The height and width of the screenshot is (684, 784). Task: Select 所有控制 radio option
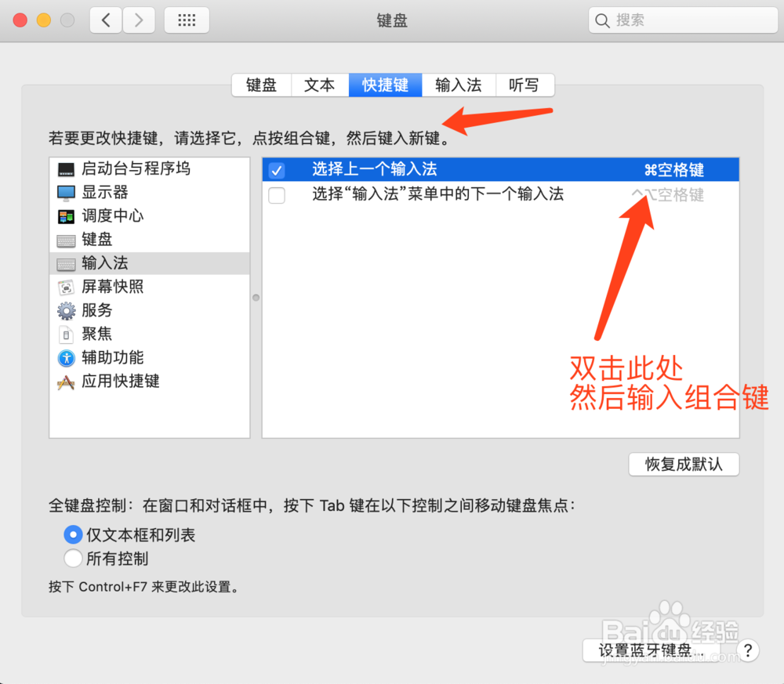tap(73, 558)
